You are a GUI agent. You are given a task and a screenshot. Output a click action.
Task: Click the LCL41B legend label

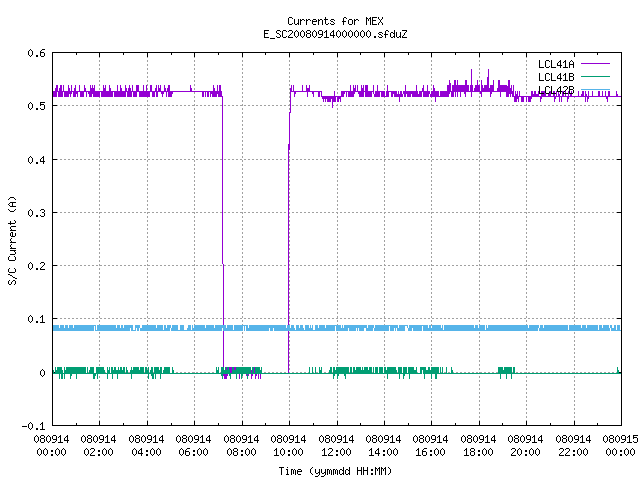[556, 77]
